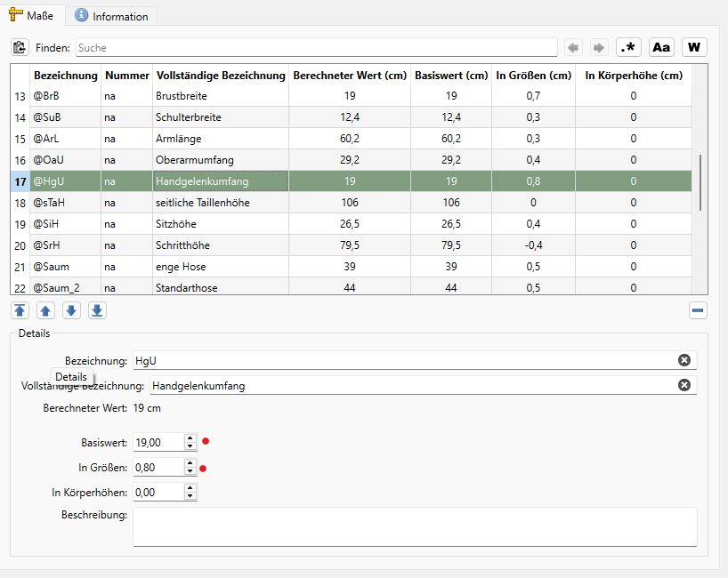This screenshot has width=728, height=578.
Task: Toggle regular expression search option
Action: point(628,47)
